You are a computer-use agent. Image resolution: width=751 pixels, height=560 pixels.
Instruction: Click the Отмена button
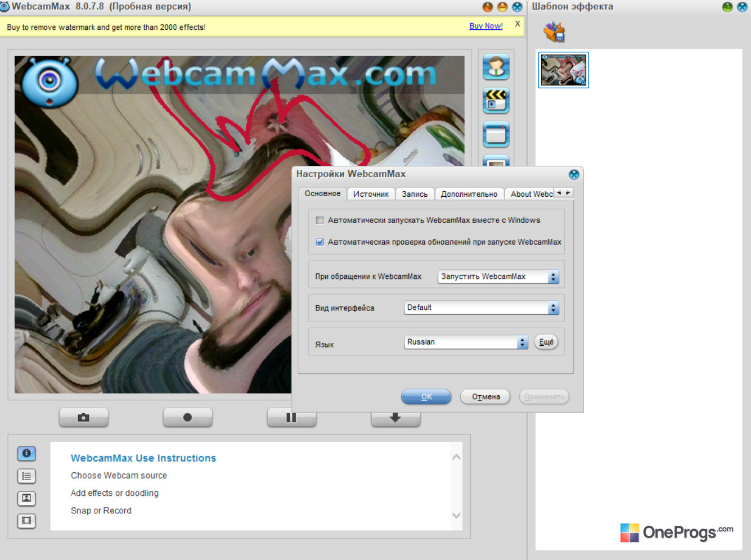[x=485, y=397]
